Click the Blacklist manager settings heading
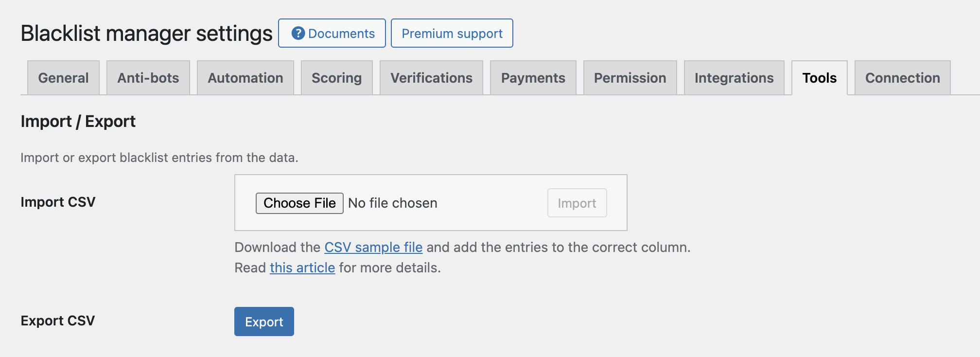980x357 pixels. click(x=146, y=33)
